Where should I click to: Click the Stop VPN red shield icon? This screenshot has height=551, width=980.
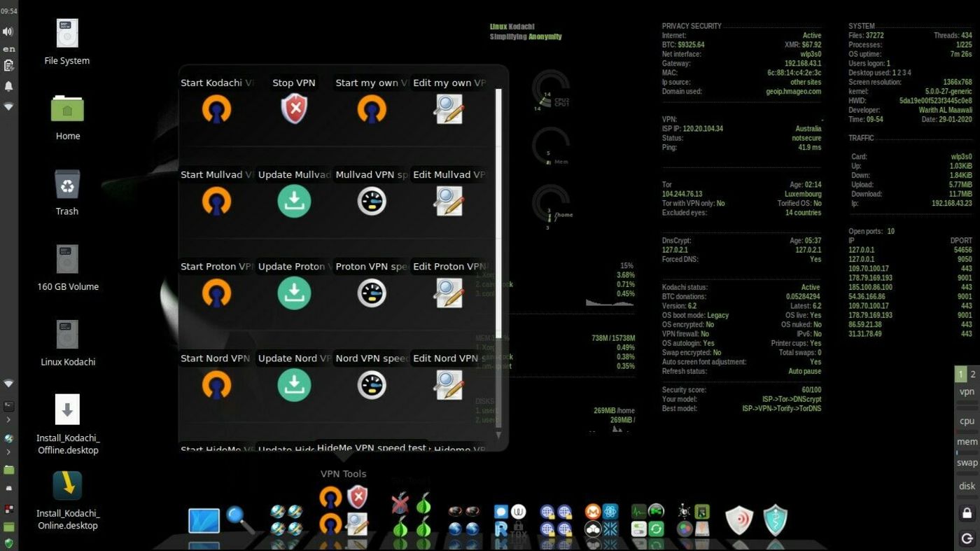(294, 109)
